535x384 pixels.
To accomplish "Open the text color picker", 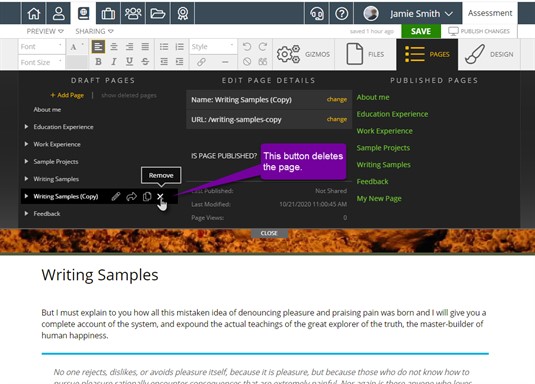I will [x=77, y=47].
